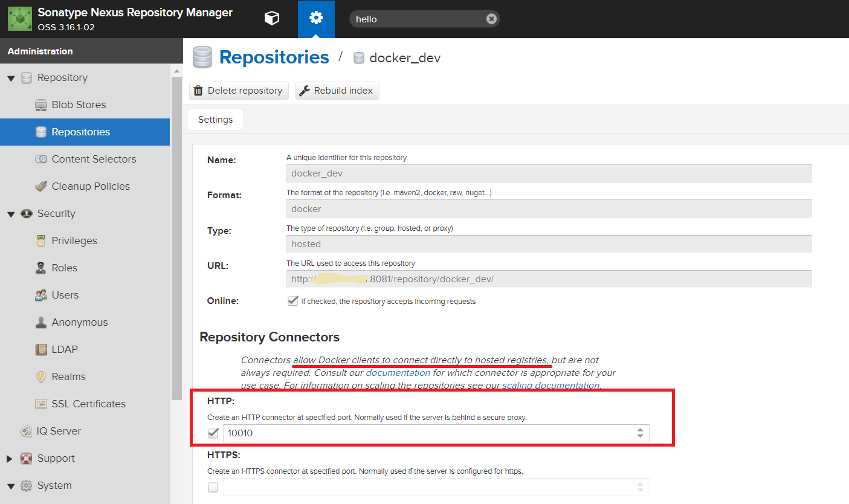Uncheck the HTTP connector checkbox
The height and width of the screenshot is (504, 849).
pos(213,433)
